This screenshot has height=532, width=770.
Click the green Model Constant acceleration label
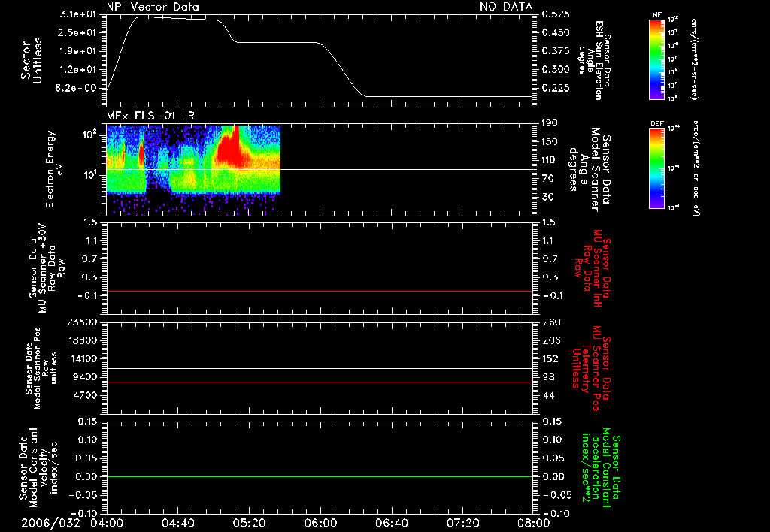pyautogui.click(x=601, y=469)
